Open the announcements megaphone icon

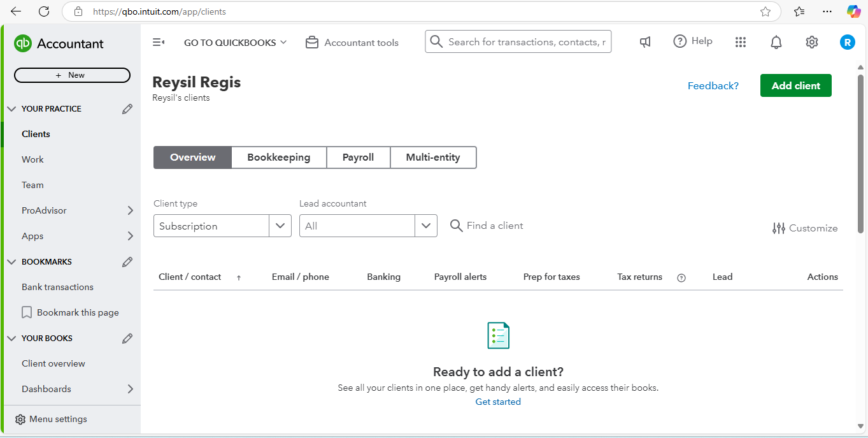[645, 42]
